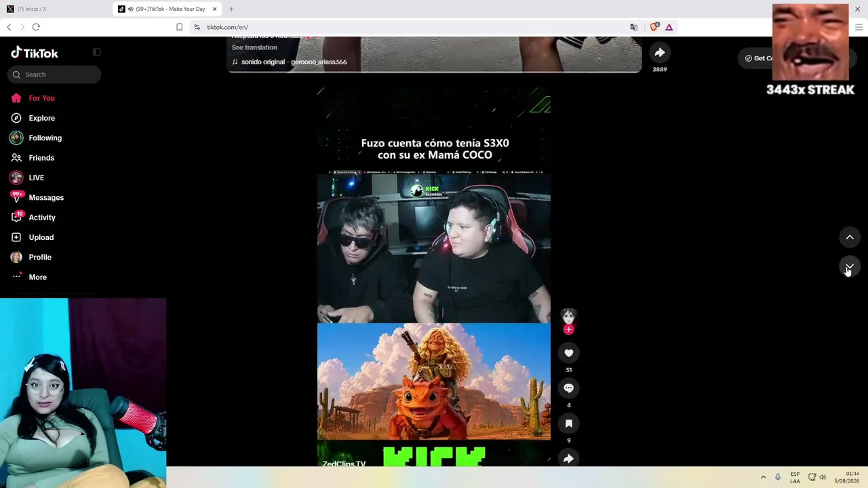Collapse the TikTok sidebar panel
868x488 pixels.
[x=96, y=52]
